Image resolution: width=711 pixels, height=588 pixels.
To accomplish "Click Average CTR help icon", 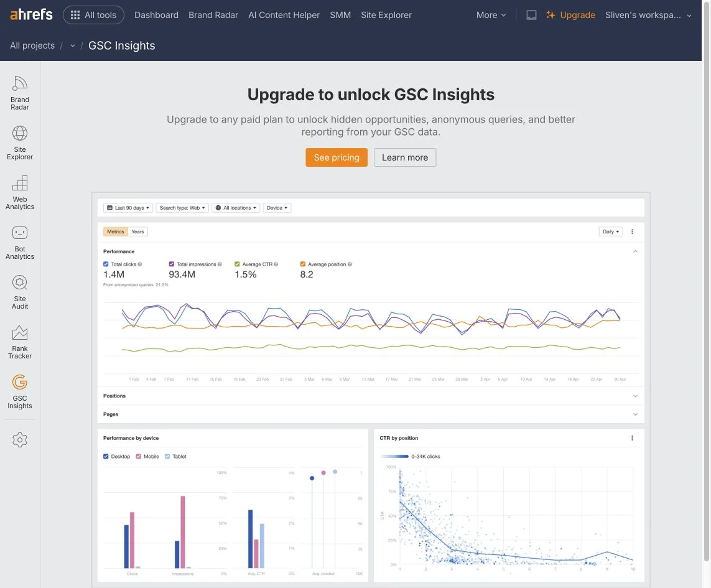I will pyautogui.click(x=276, y=264).
